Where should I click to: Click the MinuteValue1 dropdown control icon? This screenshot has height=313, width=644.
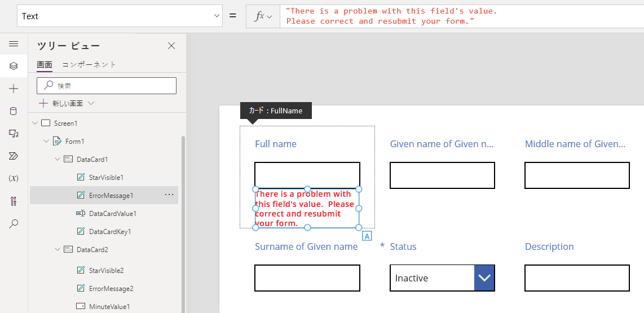(81, 306)
